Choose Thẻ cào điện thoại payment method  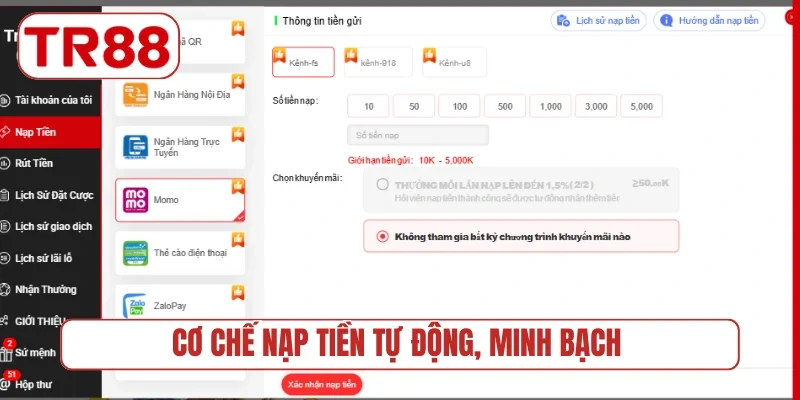coord(180,253)
